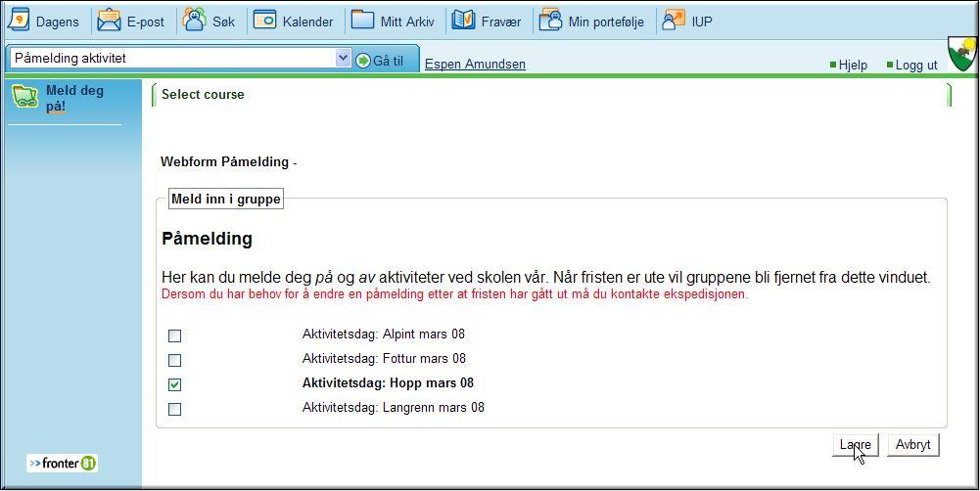
Task: Click the red ekspedisjonen notice text
Action: coord(454,294)
